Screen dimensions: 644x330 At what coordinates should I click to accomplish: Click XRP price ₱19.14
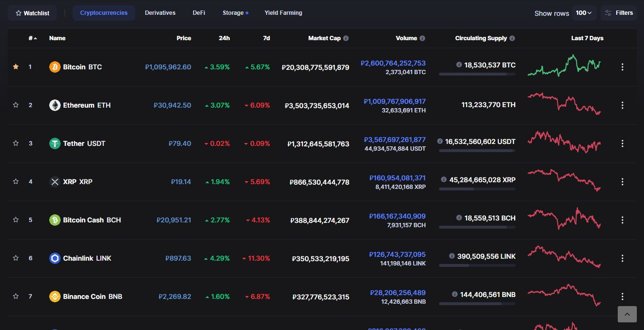181,182
